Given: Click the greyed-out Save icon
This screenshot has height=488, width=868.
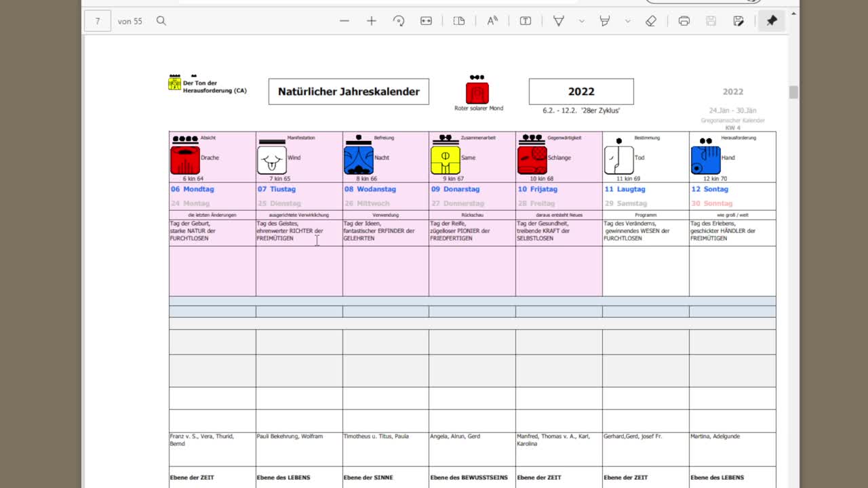Looking at the screenshot, I should tap(711, 21).
